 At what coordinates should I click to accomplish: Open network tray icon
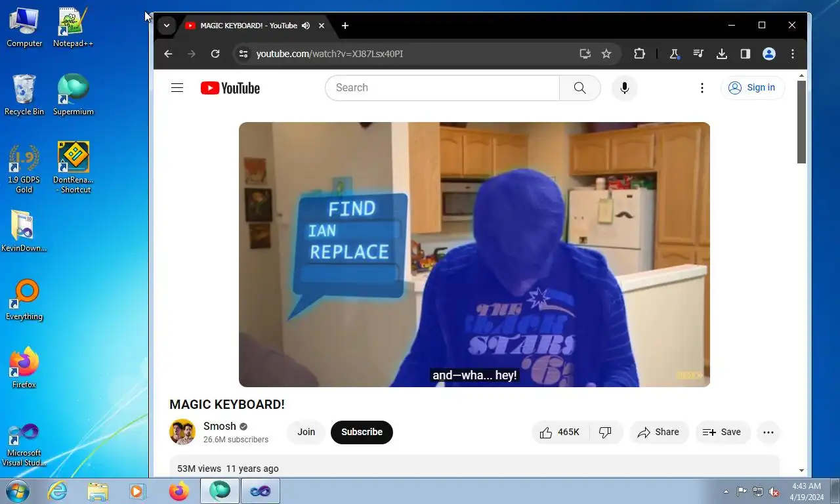758,492
